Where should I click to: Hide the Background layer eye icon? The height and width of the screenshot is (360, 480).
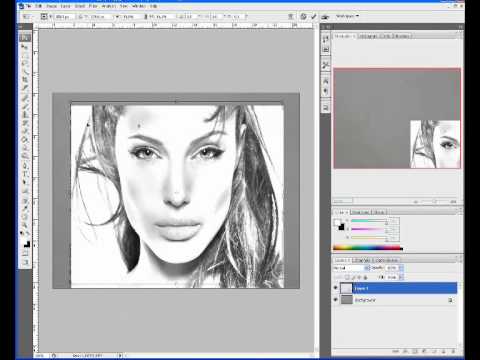336,300
